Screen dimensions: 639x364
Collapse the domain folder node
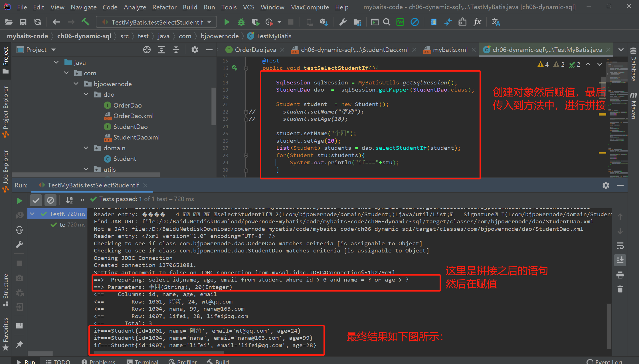coord(86,148)
